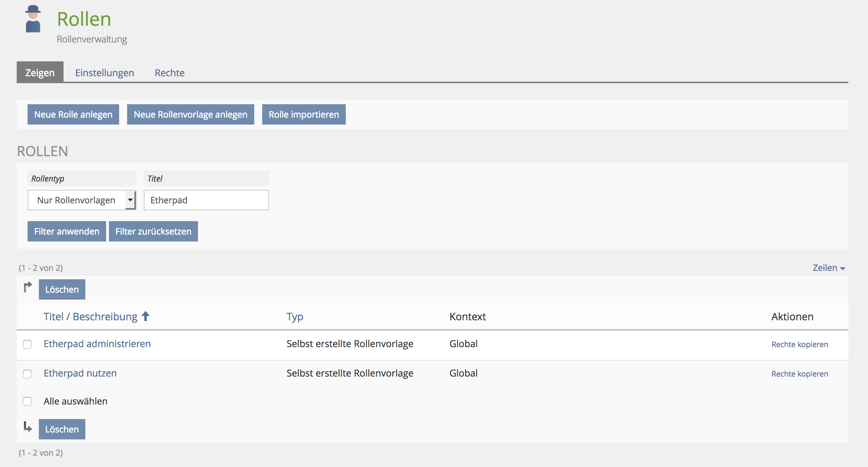The height and width of the screenshot is (467, 868).
Task: Expand the Zeilen rows dropdown
Action: (828, 268)
